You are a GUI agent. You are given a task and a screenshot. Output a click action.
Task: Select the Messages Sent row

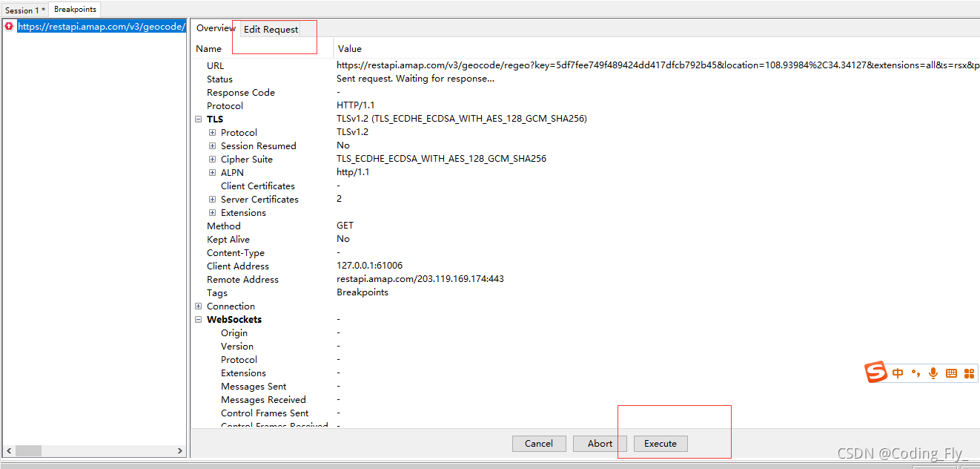(x=586, y=387)
